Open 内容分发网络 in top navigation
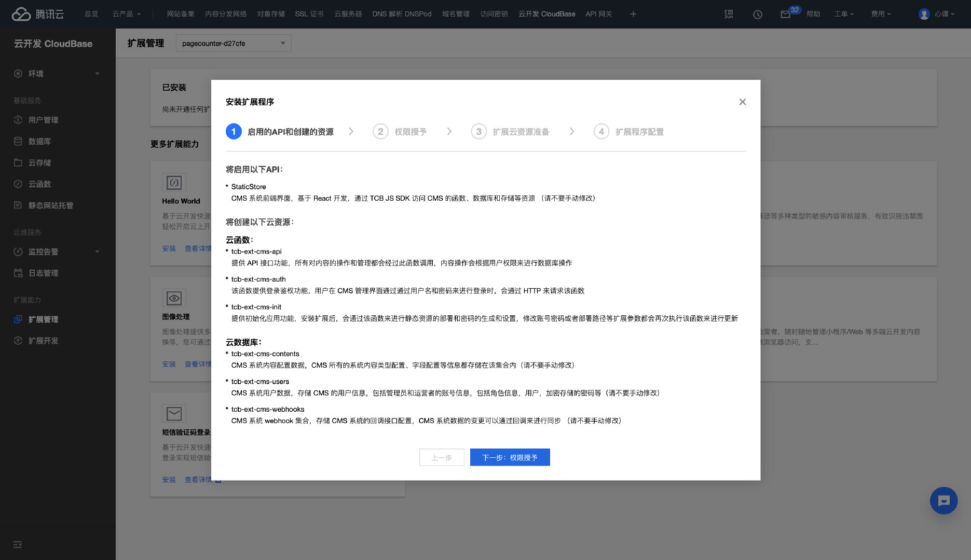971x560 pixels. click(x=226, y=14)
